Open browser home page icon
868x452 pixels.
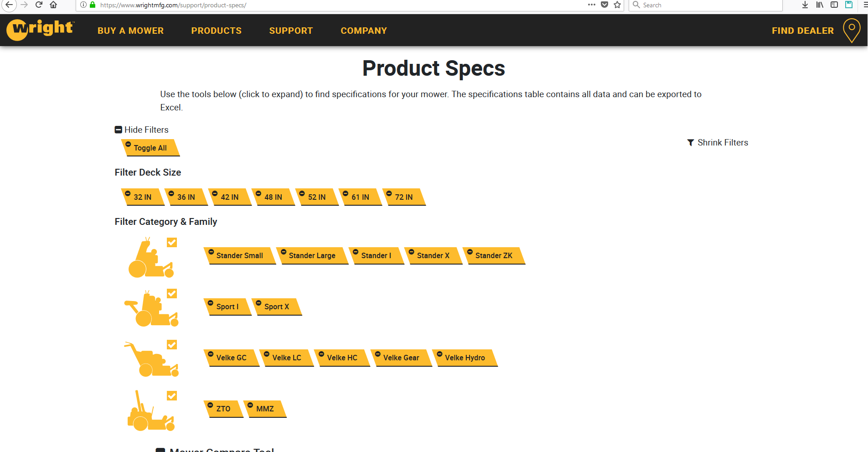coord(53,5)
